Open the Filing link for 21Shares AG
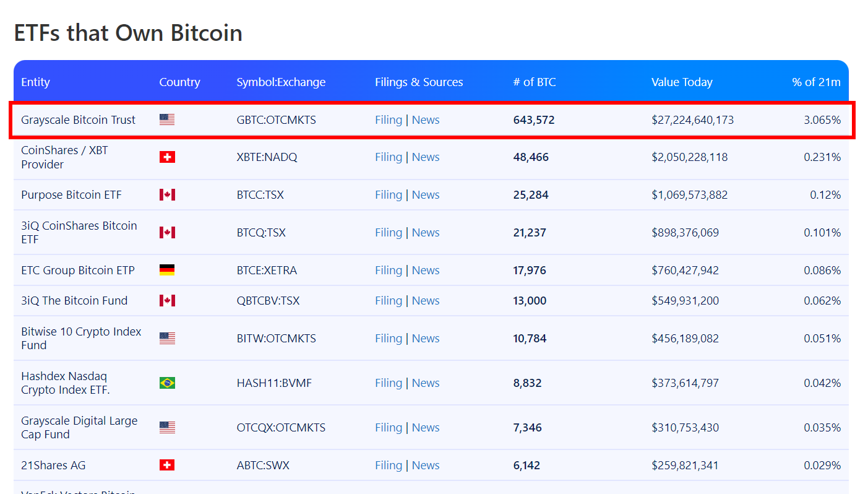Screen dimensions: 868x494 [x=389, y=466]
